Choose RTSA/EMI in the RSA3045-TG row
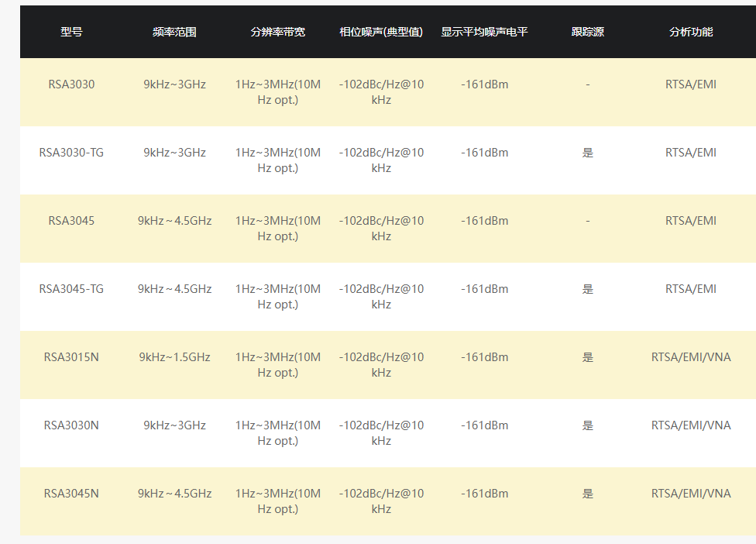Viewport: 756px width, 544px height. tap(691, 289)
